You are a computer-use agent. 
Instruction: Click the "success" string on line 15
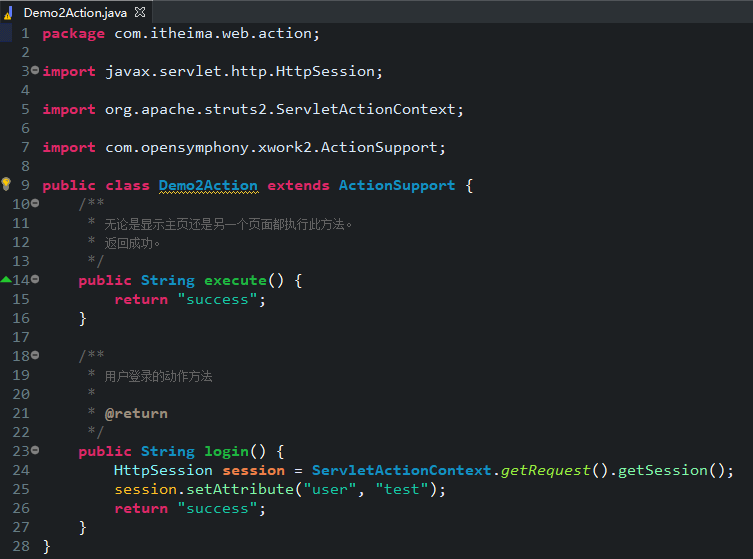tap(217, 300)
